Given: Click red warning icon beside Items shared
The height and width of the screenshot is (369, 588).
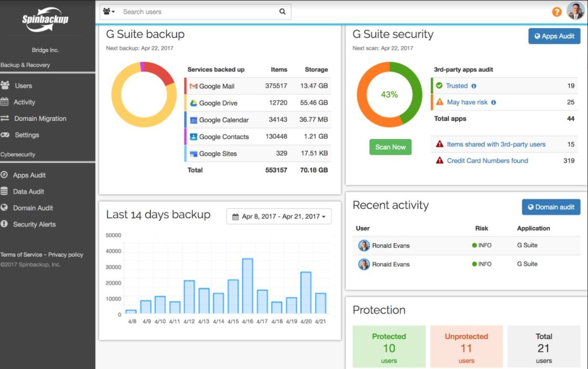Looking at the screenshot, I should pyautogui.click(x=439, y=144).
